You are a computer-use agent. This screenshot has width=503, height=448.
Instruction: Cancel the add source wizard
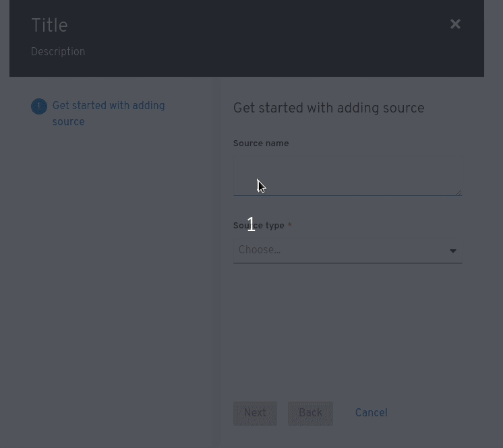coord(371,413)
